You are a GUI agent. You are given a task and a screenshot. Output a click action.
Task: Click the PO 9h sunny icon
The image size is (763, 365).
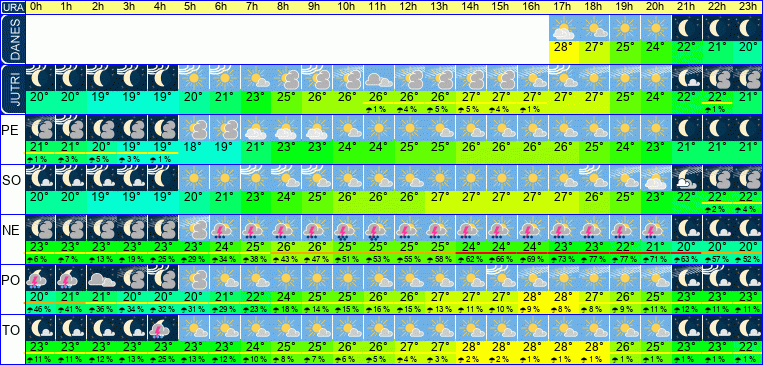click(316, 278)
